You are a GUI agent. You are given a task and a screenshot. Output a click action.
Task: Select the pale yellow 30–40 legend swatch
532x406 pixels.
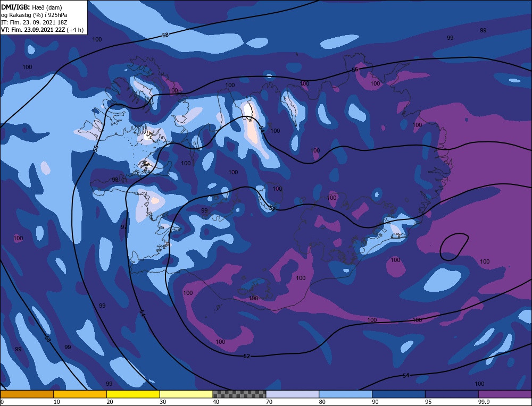(186, 394)
